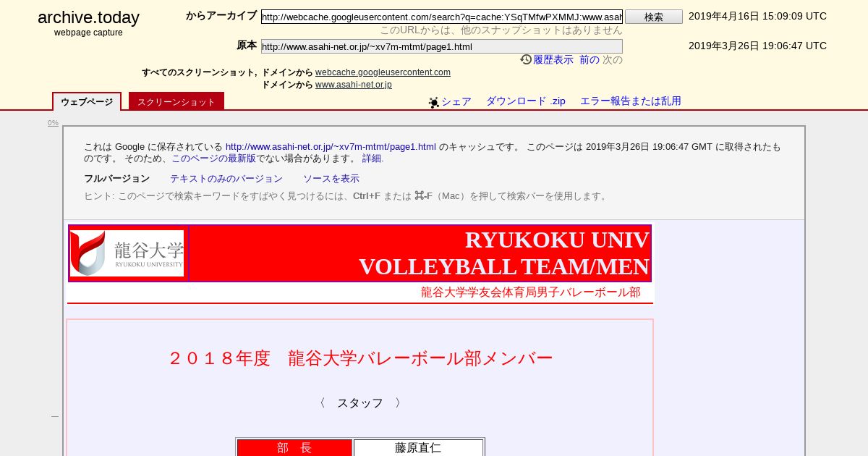The width and height of the screenshot is (868, 456).
Task: Click the 〈 スタッフ 〉 section label
Action: pos(360,403)
